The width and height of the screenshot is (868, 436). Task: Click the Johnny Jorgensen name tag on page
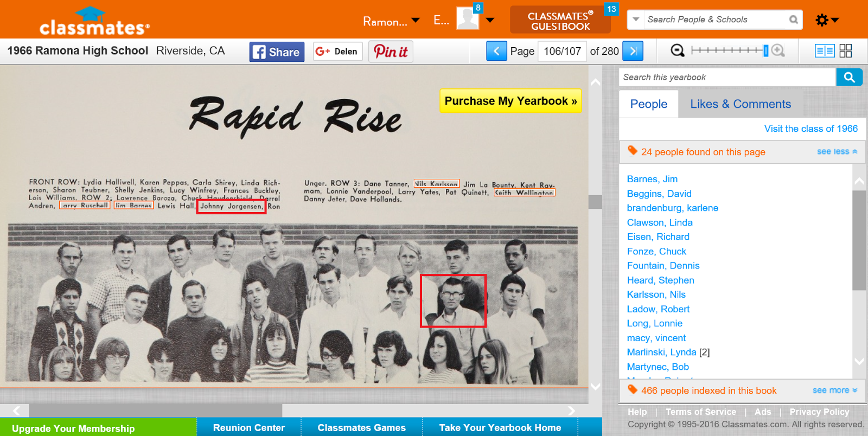pos(231,206)
